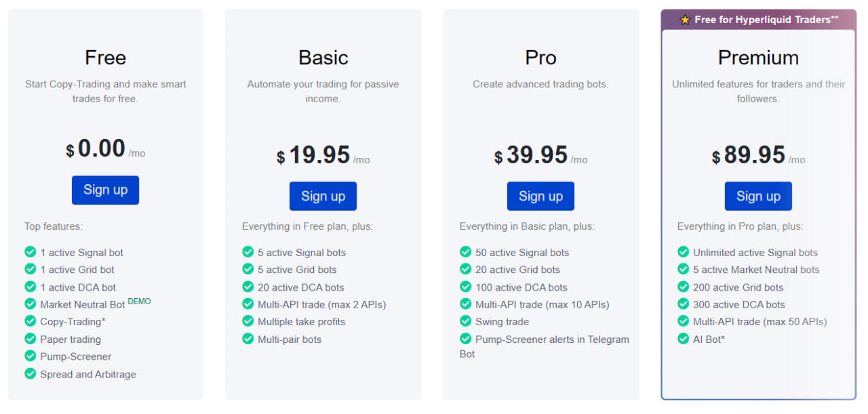Screen dimensions: 868x414
Task: Click the check icon beside Swing trade
Action: coord(465,321)
